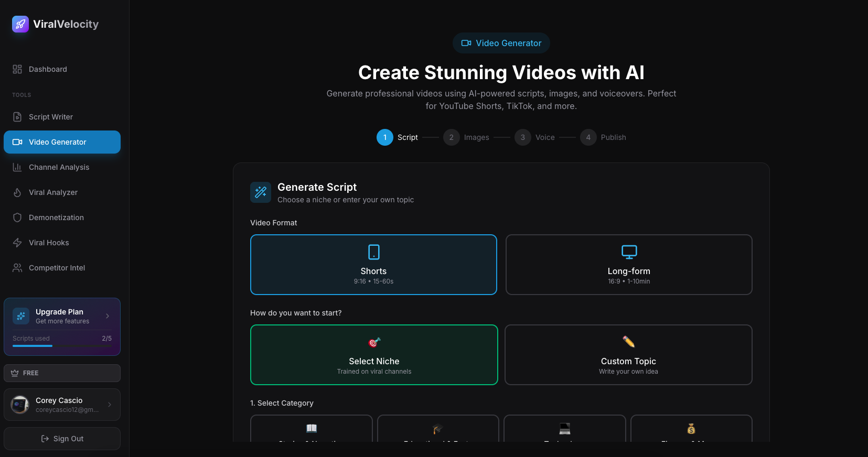Image resolution: width=868 pixels, height=457 pixels.
Task: Open Dashboard from the sidebar
Action: 62,69
